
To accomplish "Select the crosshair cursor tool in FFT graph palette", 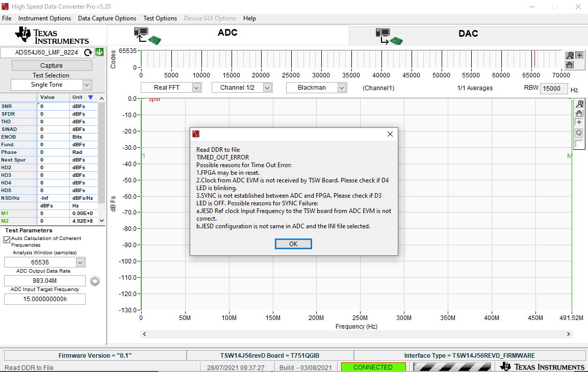I will click(579, 122).
